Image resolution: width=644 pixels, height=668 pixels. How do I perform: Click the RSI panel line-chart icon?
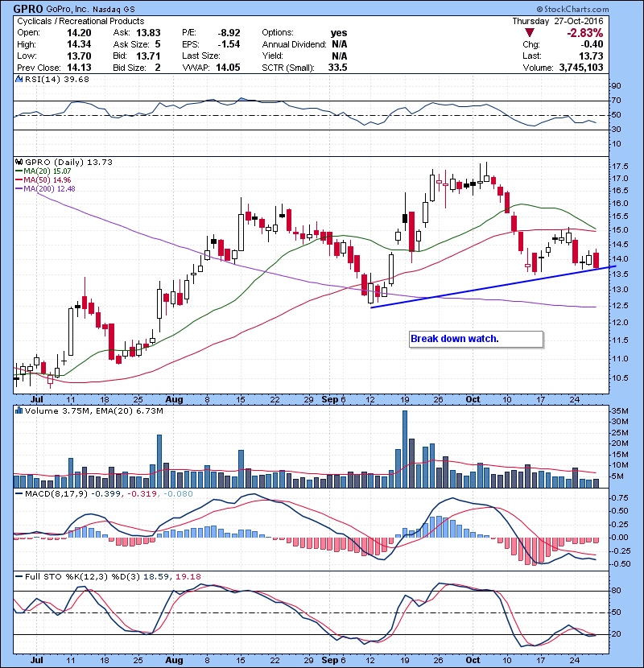point(19,79)
